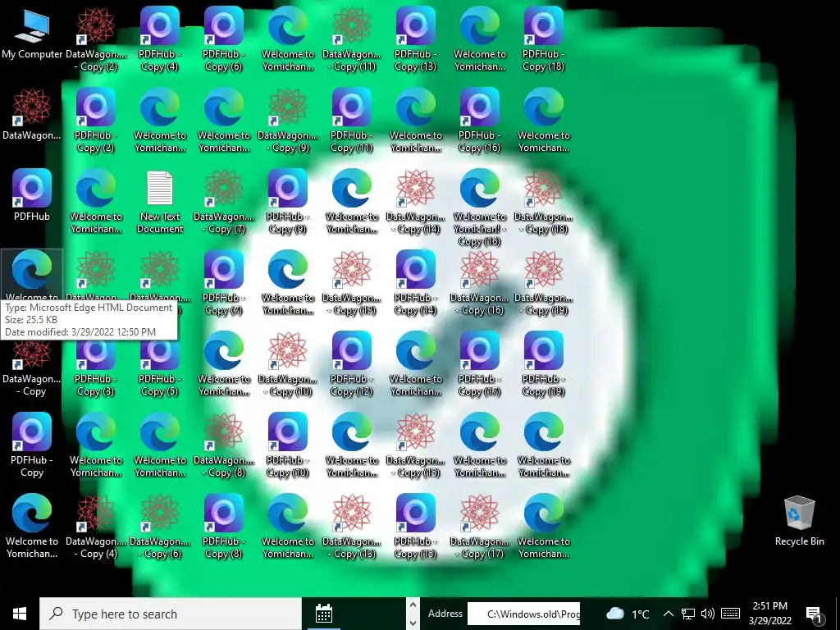Select DataWagon - Copy (17) shortcut
The height and width of the screenshot is (630, 840).
point(479,527)
